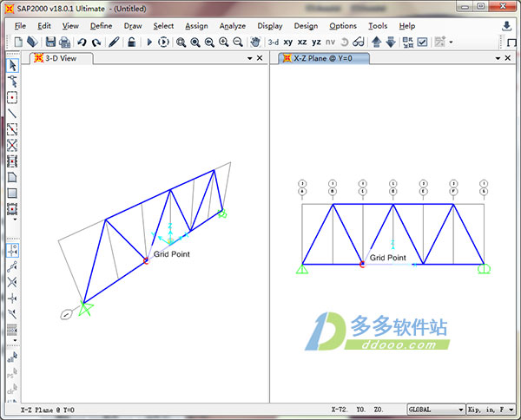Screen dimensions: 521x420
Task: Move up in grid list
Action: pyautogui.click(x=376, y=43)
